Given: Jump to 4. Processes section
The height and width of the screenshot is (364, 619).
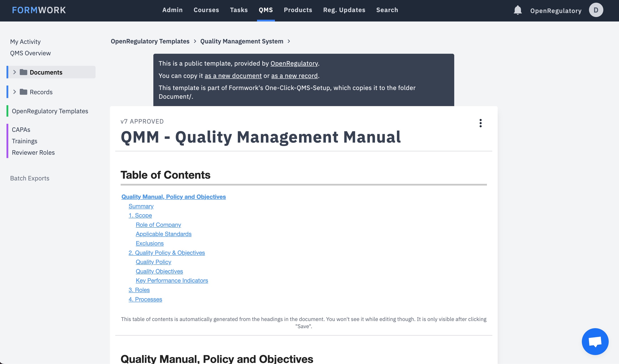Looking at the screenshot, I should click(x=145, y=299).
